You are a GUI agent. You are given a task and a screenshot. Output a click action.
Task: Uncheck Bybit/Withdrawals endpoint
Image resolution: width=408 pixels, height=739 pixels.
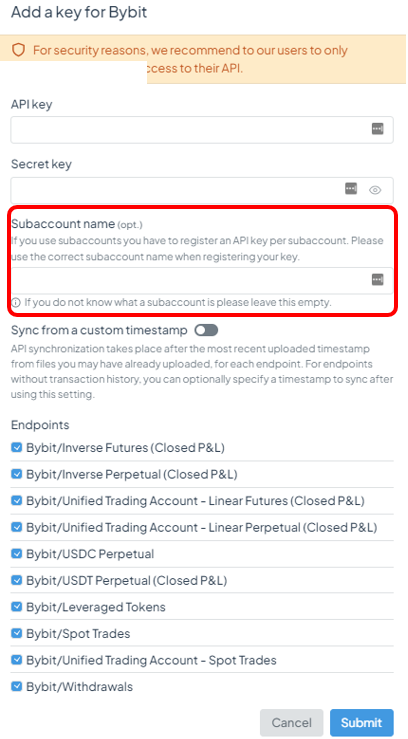coord(16,686)
